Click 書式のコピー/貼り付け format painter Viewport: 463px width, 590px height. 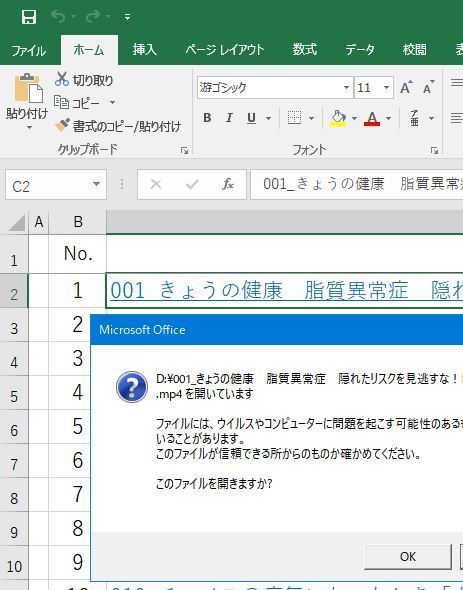(117, 126)
